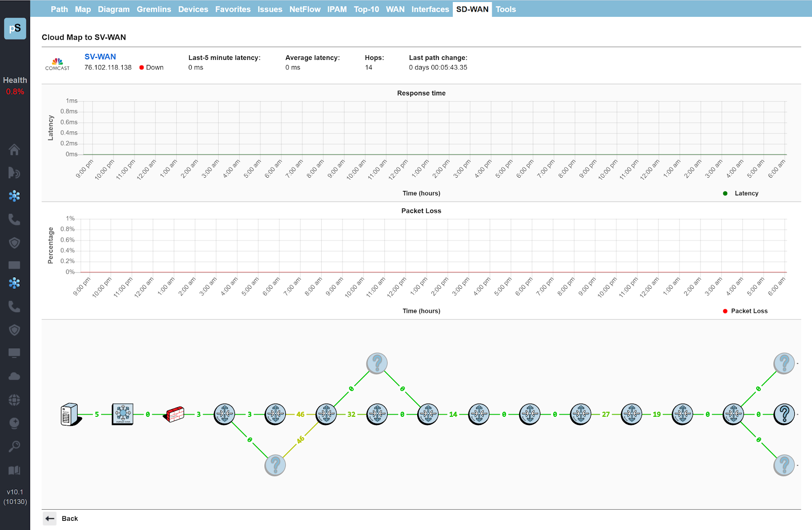Open the book documentation icon
The height and width of the screenshot is (530, 812).
point(14,471)
